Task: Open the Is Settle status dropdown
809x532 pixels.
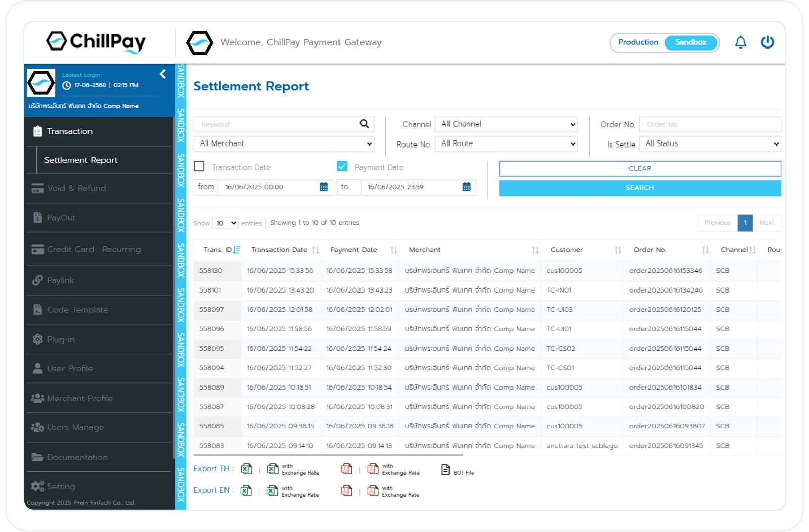Action: coord(710,144)
